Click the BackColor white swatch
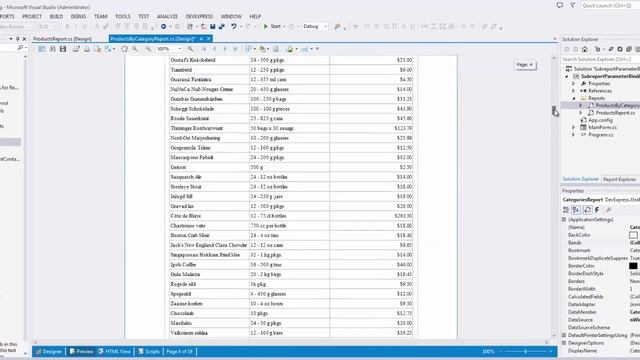Viewport: 640px width, 360px height. (633, 235)
